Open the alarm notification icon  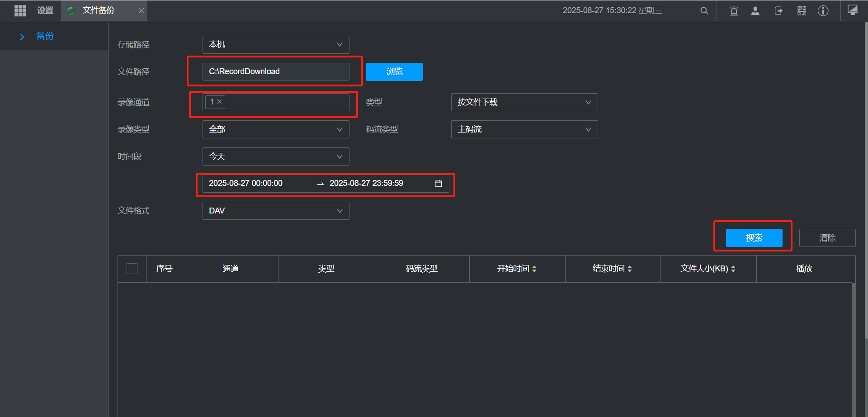click(734, 11)
